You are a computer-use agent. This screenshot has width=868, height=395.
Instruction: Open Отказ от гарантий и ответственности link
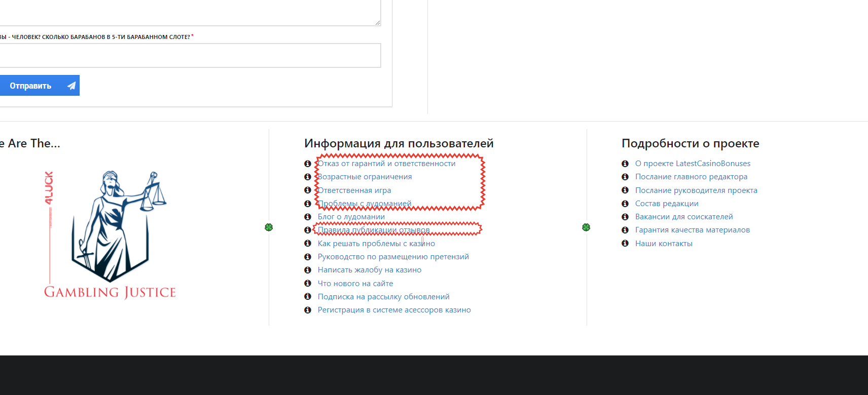point(386,164)
